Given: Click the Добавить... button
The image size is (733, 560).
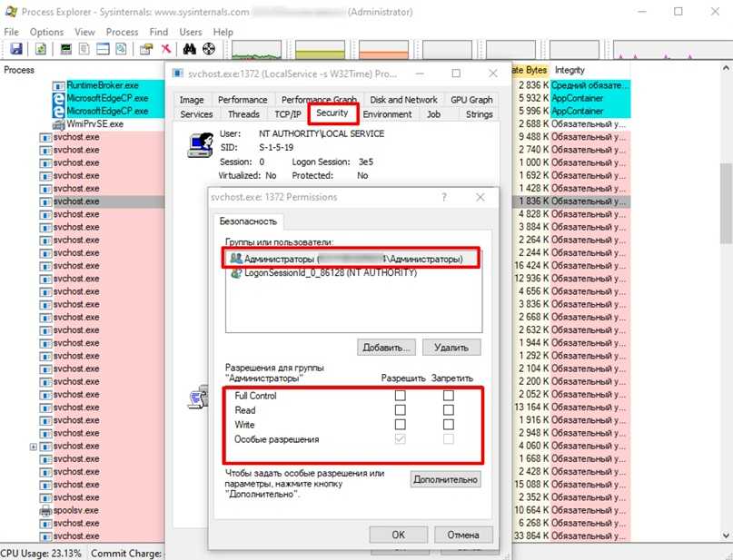Looking at the screenshot, I should [x=388, y=347].
